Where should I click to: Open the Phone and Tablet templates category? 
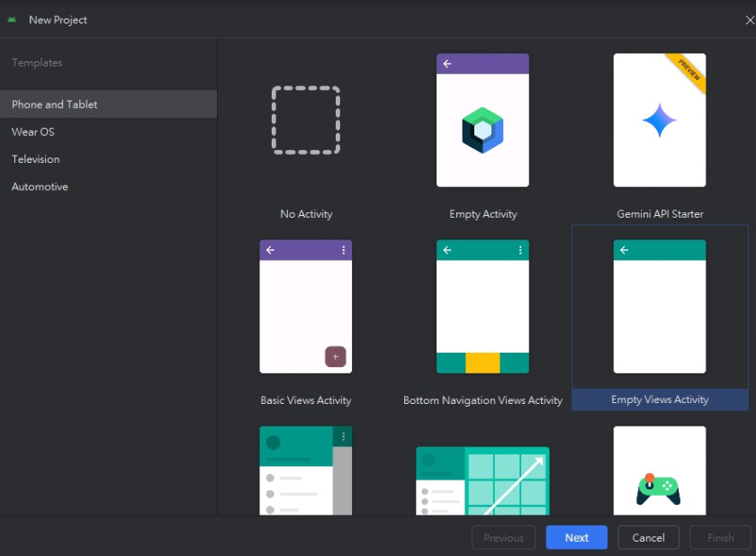click(x=109, y=104)
